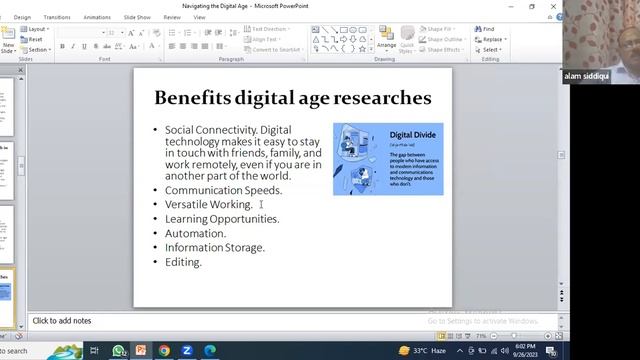Open WhatsApp from taskbar
This screenshot has height=360, width=640.
tap(119, 351)
